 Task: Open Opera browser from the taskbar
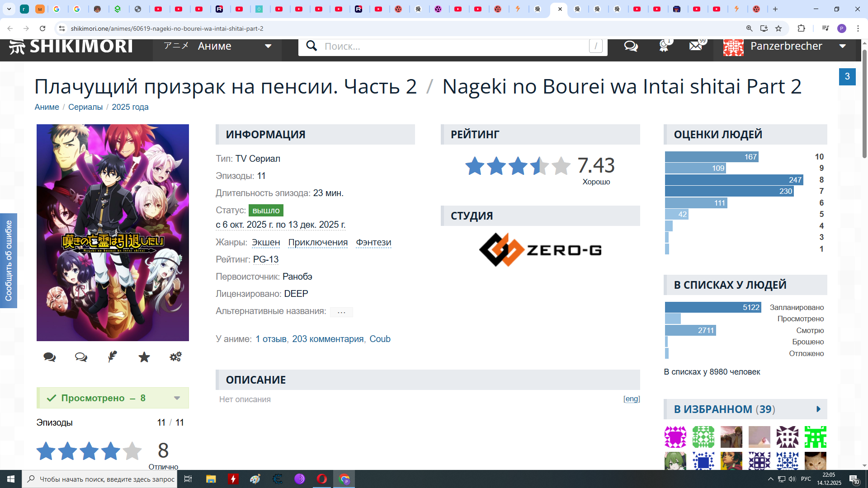pyautogui.click(x=322, y=479)
